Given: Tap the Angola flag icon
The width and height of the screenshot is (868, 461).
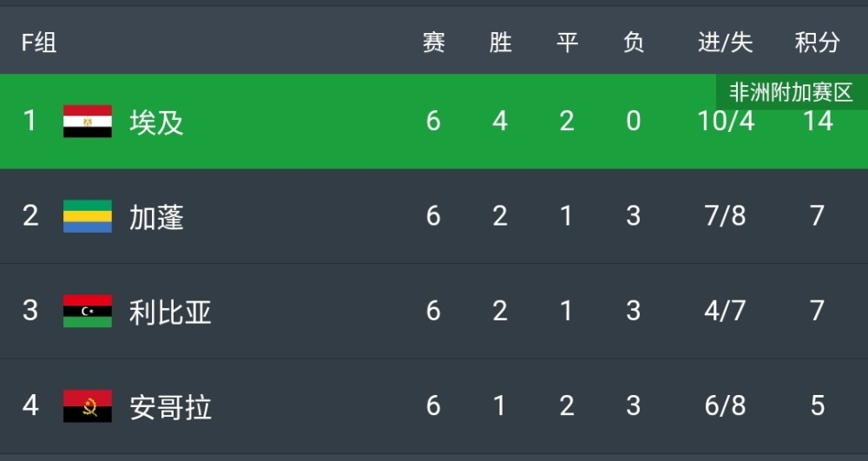Looking at the screenshot, I should tap(88, 406).
